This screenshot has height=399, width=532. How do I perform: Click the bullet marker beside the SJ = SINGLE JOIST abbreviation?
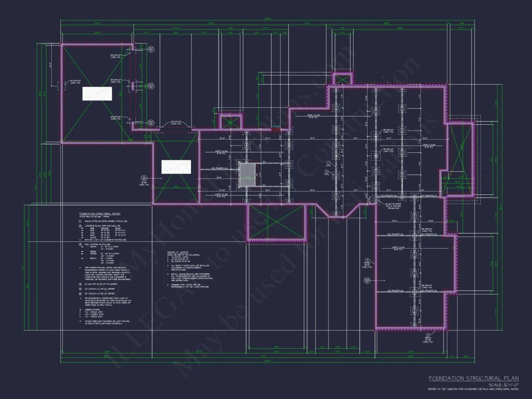(80, 311)
